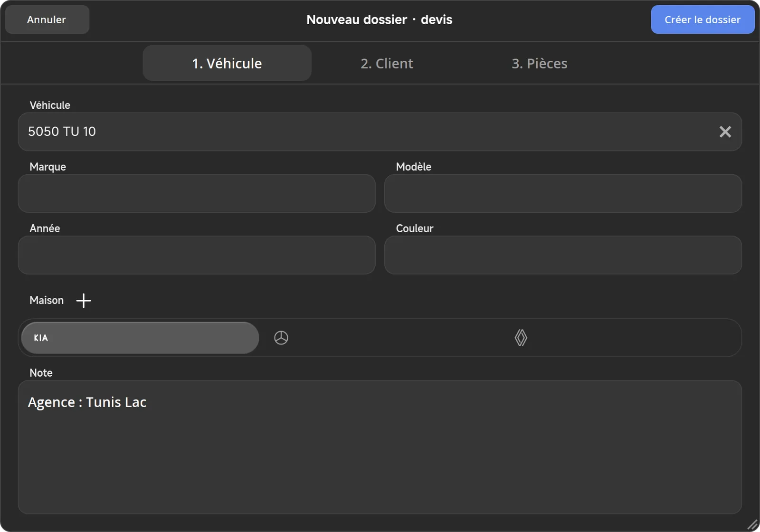Select the Mercedes brand logo option
The height and width of the screenshot is (532, 760).
pyautogui.click(x=281, y=338)
